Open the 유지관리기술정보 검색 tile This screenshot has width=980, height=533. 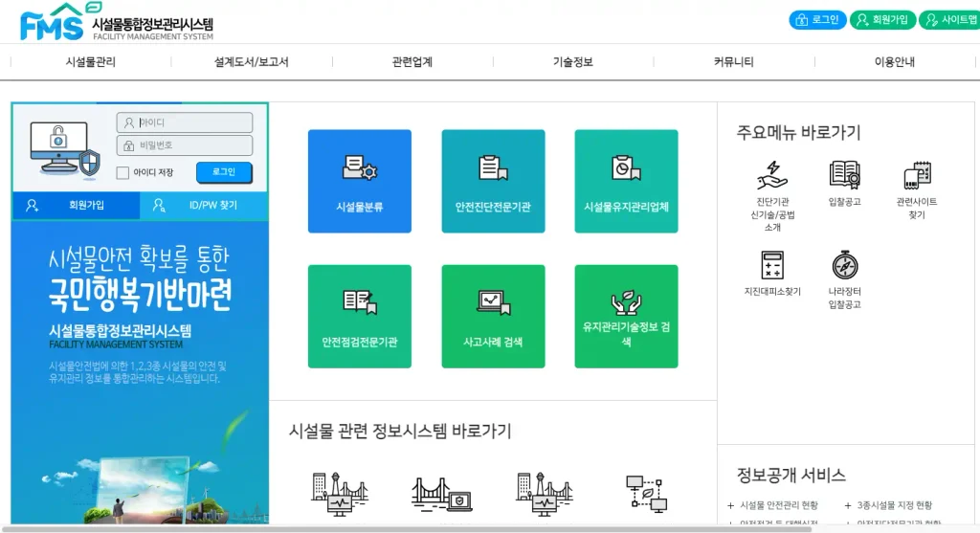626,316
